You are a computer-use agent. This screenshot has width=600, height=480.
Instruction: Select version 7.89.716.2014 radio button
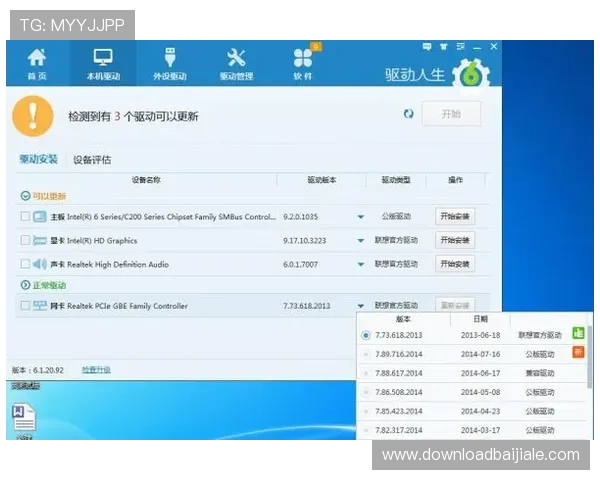[366, 354]
